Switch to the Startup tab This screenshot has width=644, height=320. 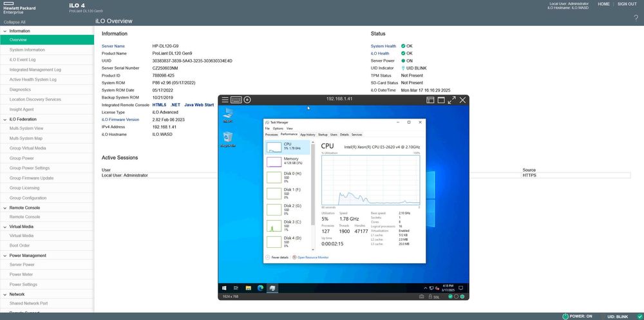(x=323, y=135)
